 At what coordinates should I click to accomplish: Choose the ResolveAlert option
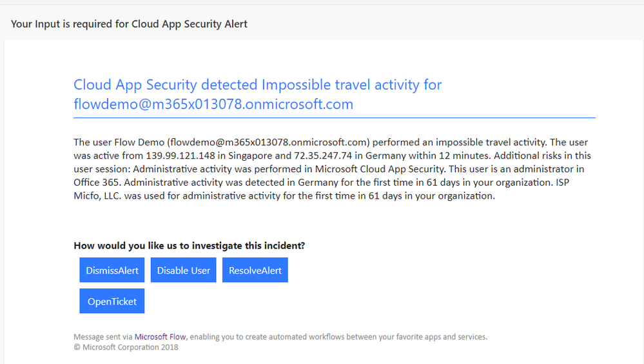(255, 270)
